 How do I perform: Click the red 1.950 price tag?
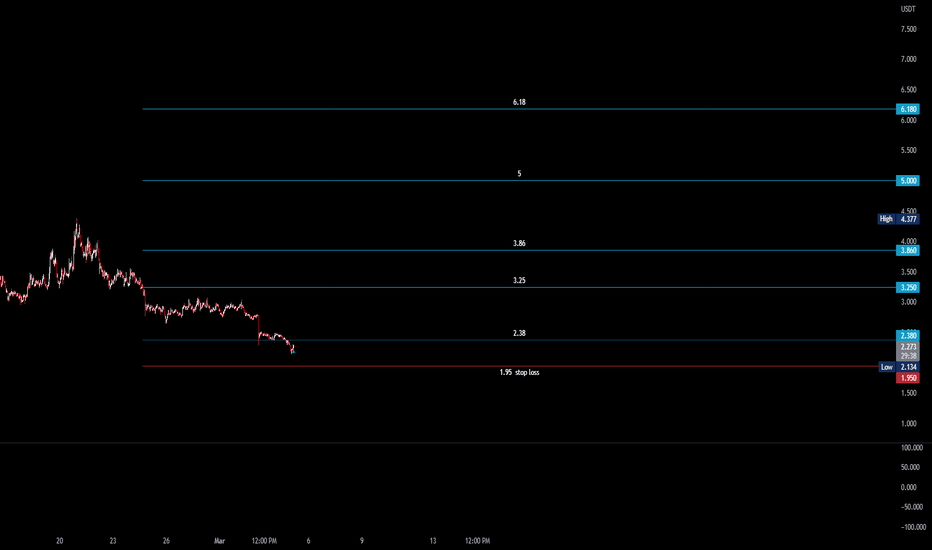click(908, 378)
